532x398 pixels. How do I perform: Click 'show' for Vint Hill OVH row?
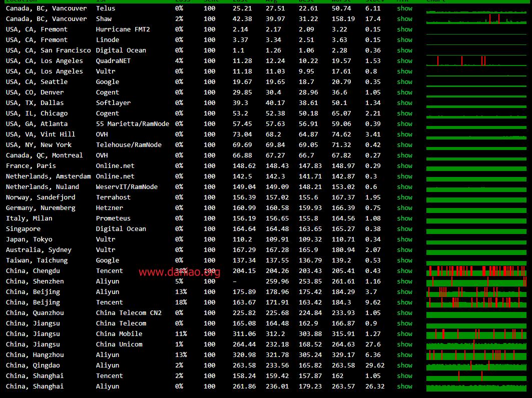[404, 134]
